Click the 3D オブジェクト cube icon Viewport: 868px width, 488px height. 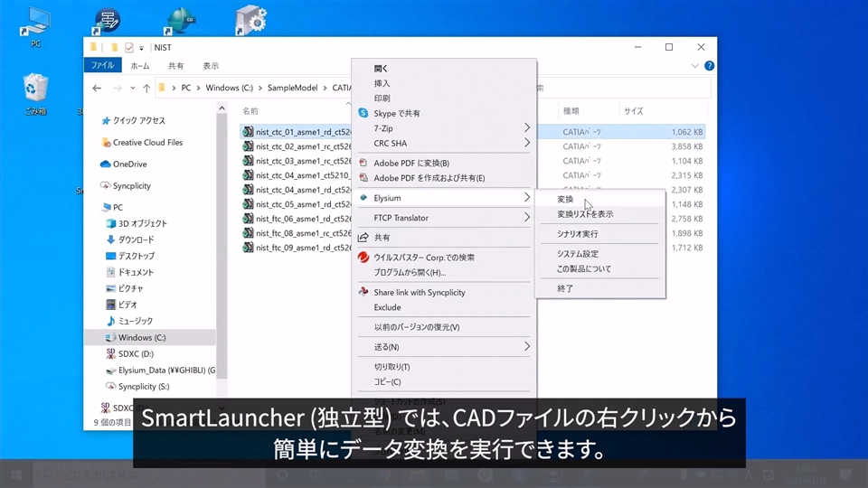110,223
